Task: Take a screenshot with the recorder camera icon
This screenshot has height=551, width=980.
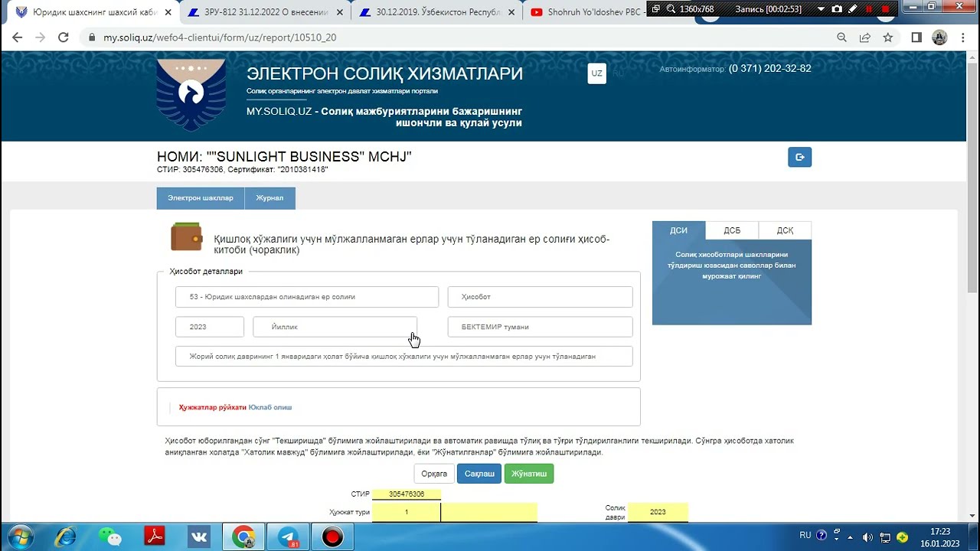Action: (837, 9)
